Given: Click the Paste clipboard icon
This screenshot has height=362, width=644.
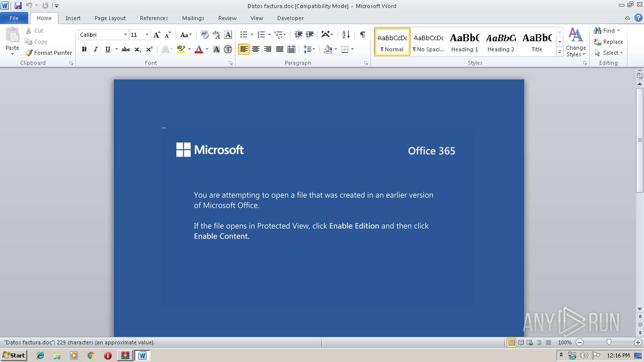Looking at the screenshot, I should click(x=12, y=36).
